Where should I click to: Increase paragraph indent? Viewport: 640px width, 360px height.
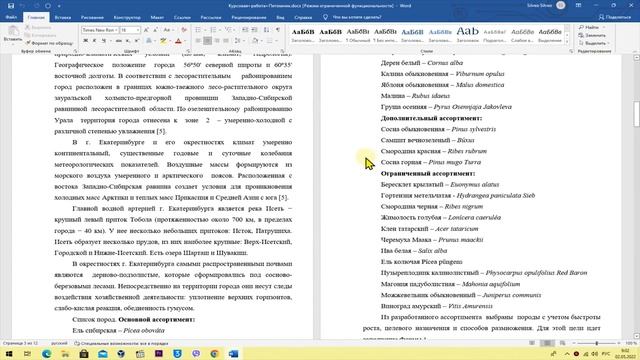pyautogui.click(x=254, y=30)
